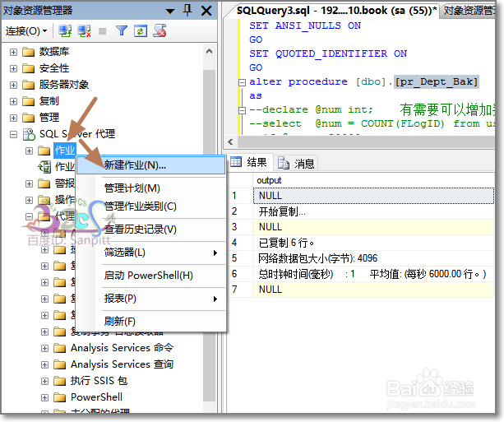Image resolution: width=504 pixels, height=422 pixels.
Task: Expand the 管理 node
Action: tap(13, 118)
